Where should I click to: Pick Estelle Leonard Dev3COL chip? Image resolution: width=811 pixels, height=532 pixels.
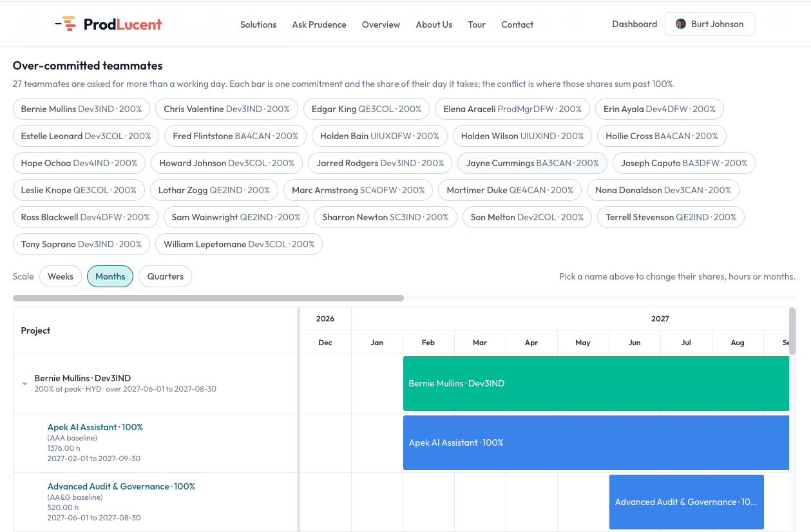point(86,136)
